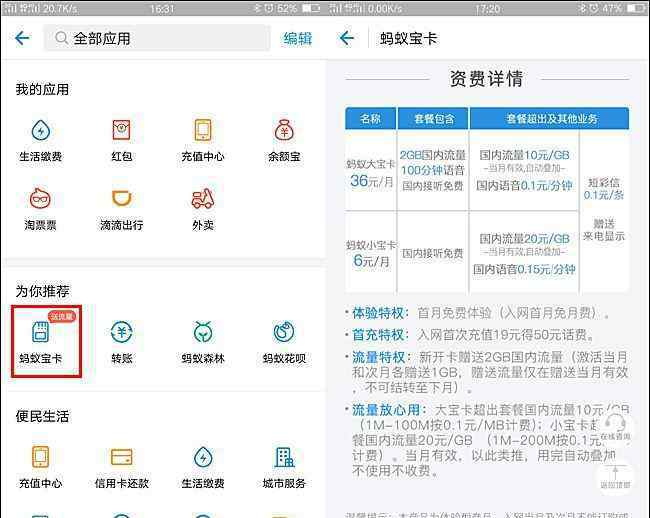The height and width of the screenshot is (518, 650).
Task: Open 生活缴费 under 便民生活
Action: [203, 467]
